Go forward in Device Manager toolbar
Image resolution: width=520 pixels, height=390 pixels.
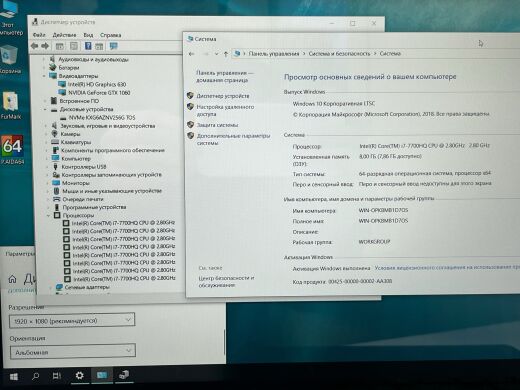point(45,46)
